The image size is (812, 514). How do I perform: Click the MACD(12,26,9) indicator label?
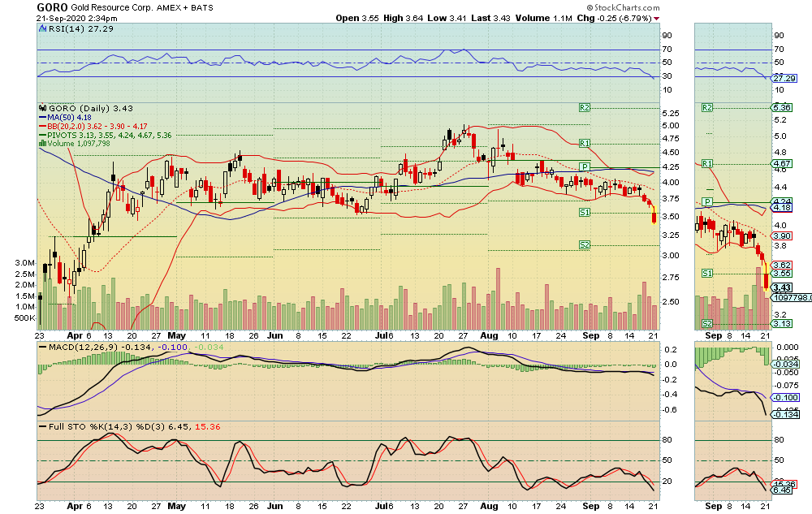[x=84, y=347]
